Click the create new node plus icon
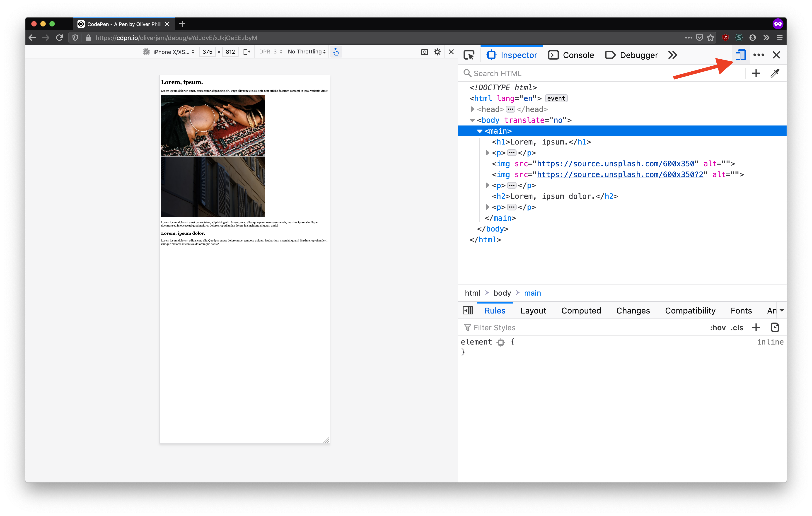The image size is (812, 516). (x=756, y=73)
